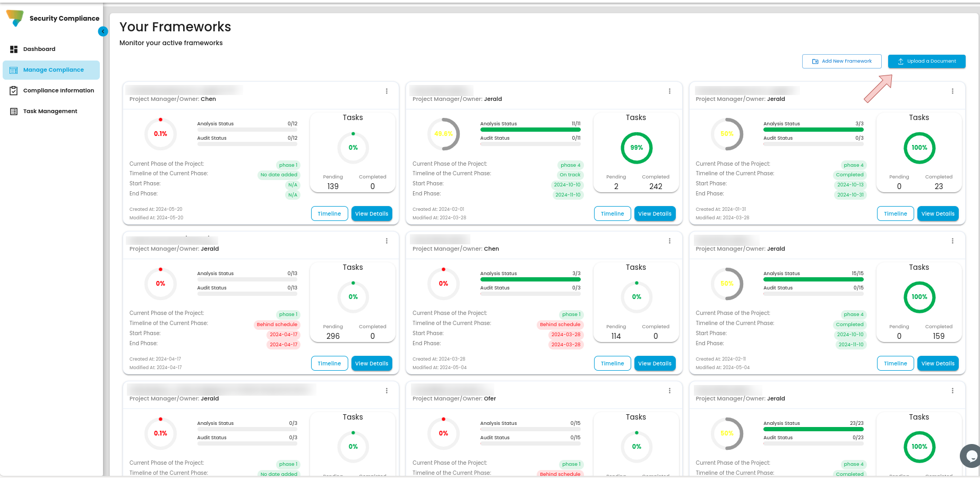Click Upload a Document button
Image resolution: width=980 pixels, height=478 pixels.
[927, 62]
